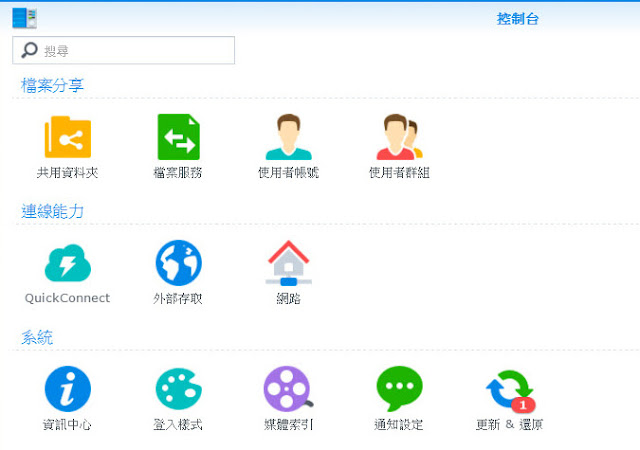Image resolution: width=640 pixels, height=450 pixels.
Task: Open 使用者群組 user group icon
Action: (x=400, y=137)
